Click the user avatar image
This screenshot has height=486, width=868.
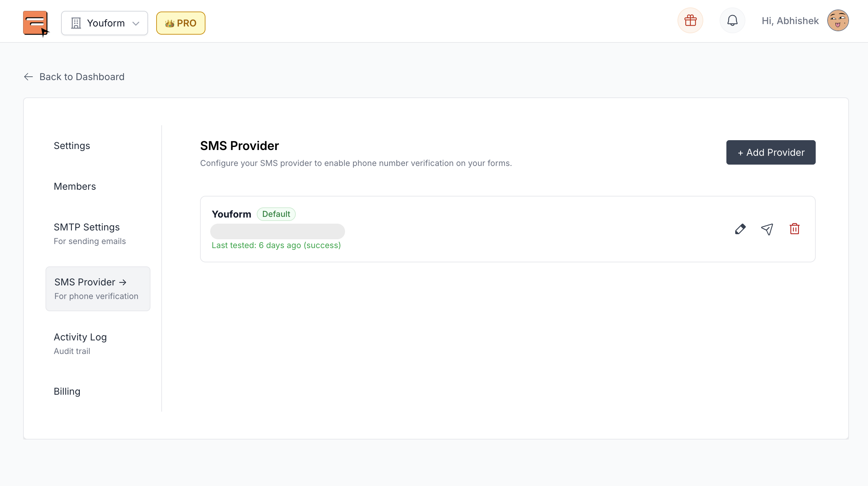coord(838,21)
